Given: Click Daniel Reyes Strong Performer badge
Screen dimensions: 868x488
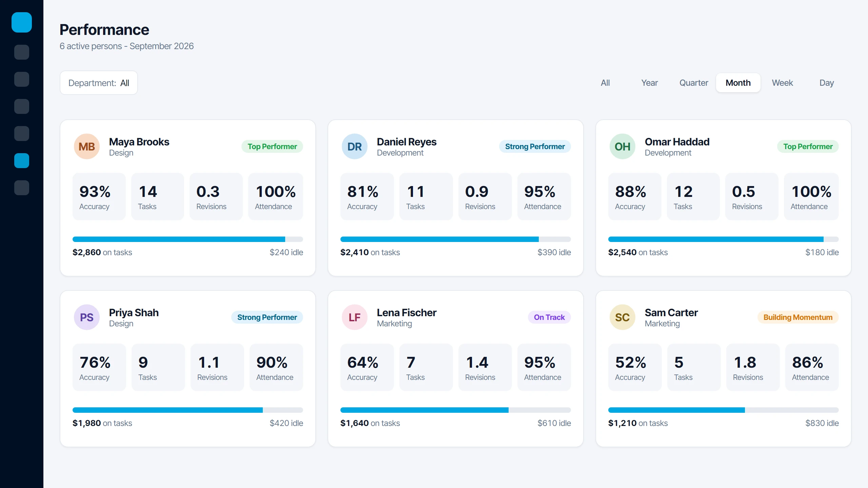Looking at the screenshot, I should (535, 146).
